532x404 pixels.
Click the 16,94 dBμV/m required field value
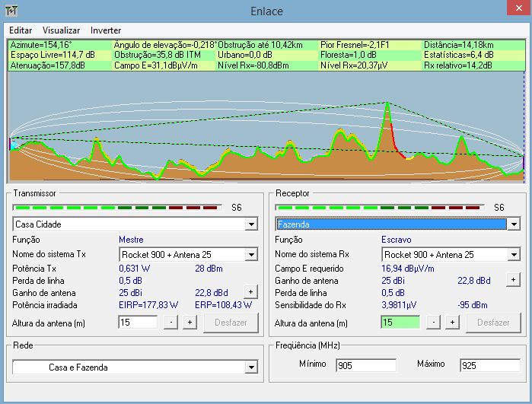pyautogui.click(x=407, y=269)
